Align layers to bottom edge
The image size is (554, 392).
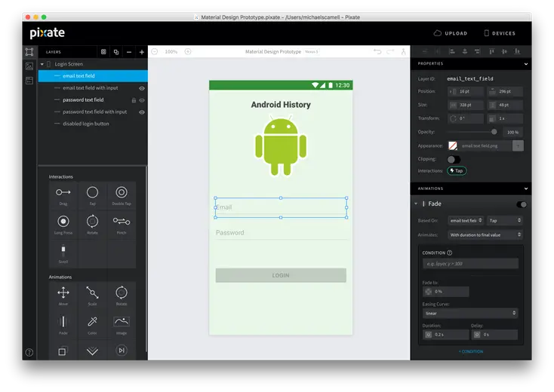(x=517, y=51)
